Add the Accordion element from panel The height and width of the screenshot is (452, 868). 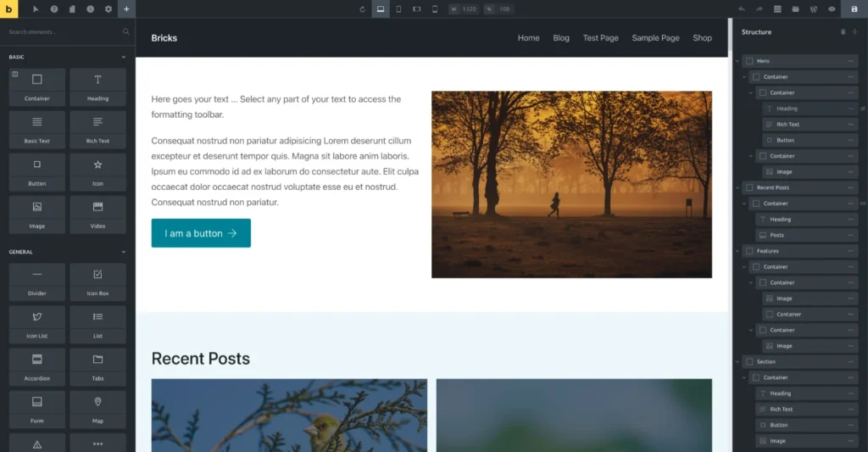[x=37, y=366]
